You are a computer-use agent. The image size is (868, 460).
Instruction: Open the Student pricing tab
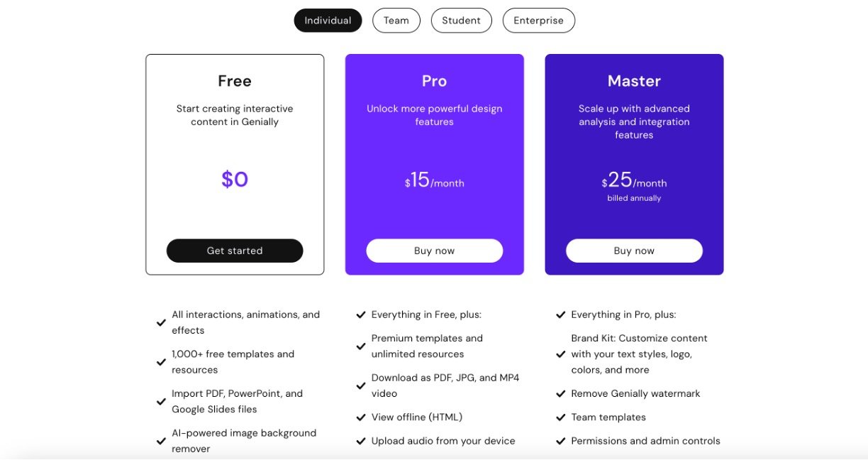(461, 21)
